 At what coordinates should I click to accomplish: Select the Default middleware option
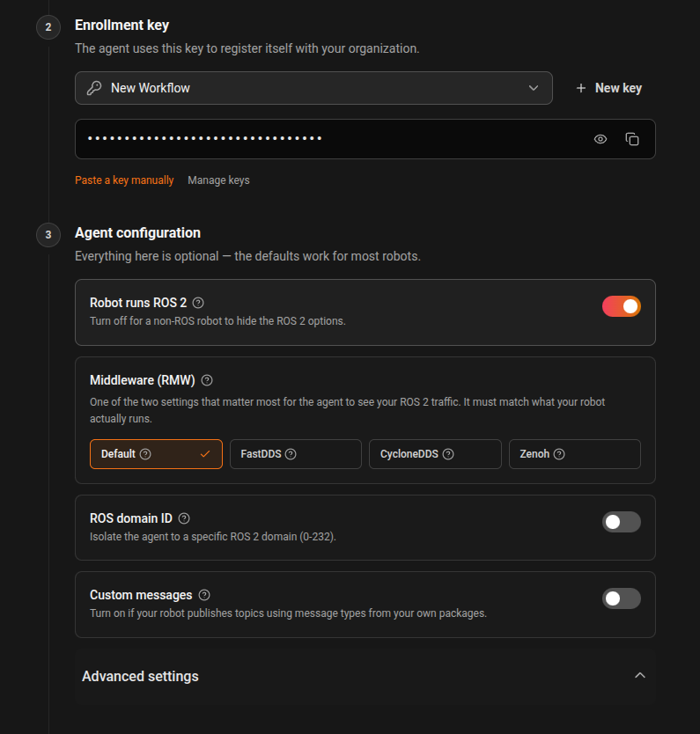156,454
